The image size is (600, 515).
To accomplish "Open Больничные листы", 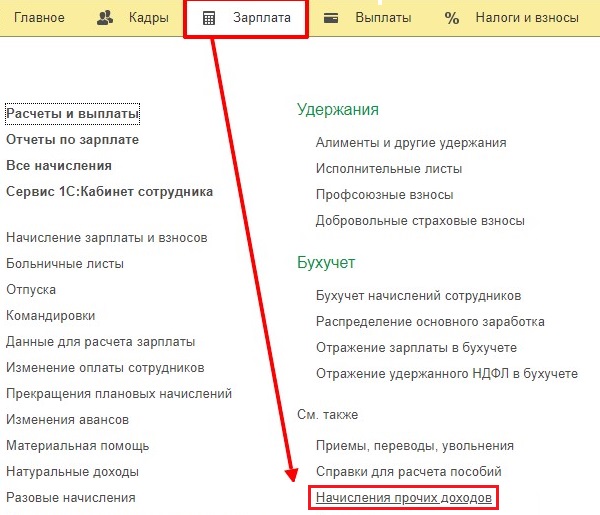I will point(65,264).
